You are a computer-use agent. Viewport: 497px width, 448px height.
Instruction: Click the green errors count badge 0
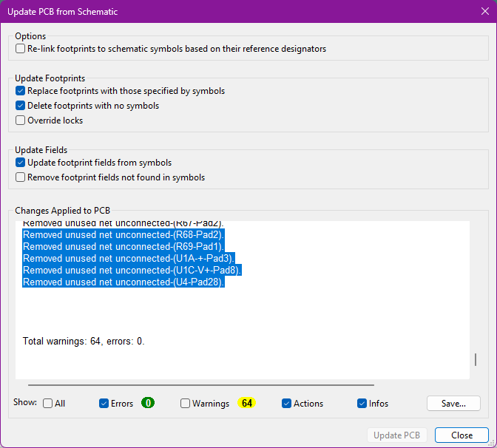click(148, 403)
